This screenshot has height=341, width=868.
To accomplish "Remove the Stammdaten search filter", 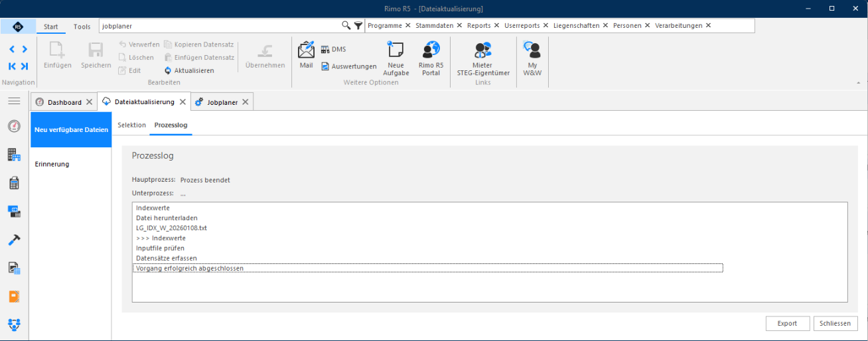I will [459, 25].
